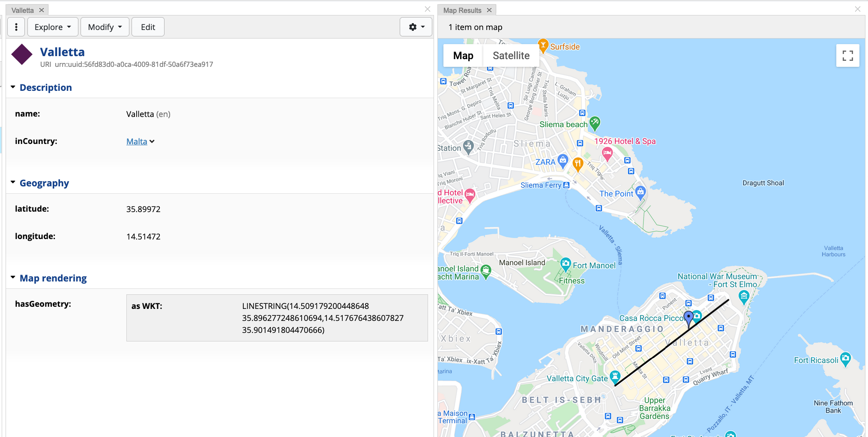
Task: Click the blue map marker pin on Valletta
Action: [x=688, y=318]
